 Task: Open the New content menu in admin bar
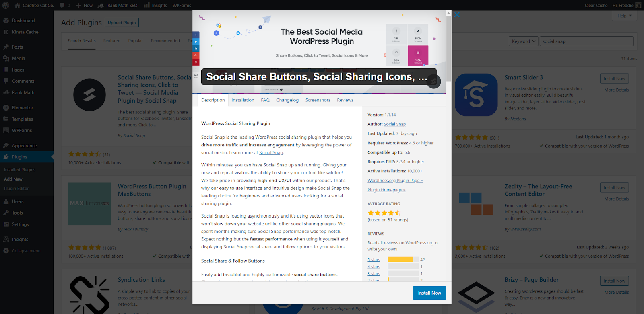pos(85,6)
